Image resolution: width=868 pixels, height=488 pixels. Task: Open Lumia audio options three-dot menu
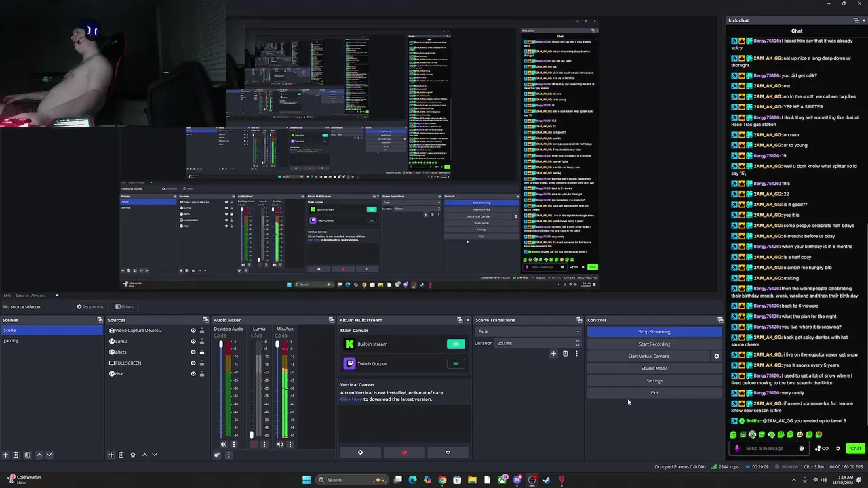264,445
